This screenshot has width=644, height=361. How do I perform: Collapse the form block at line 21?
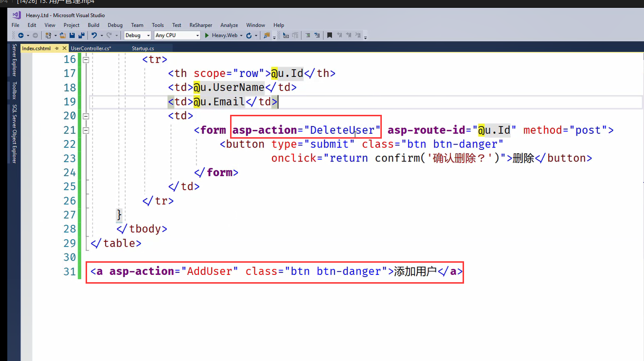click(x=86, y=130)
